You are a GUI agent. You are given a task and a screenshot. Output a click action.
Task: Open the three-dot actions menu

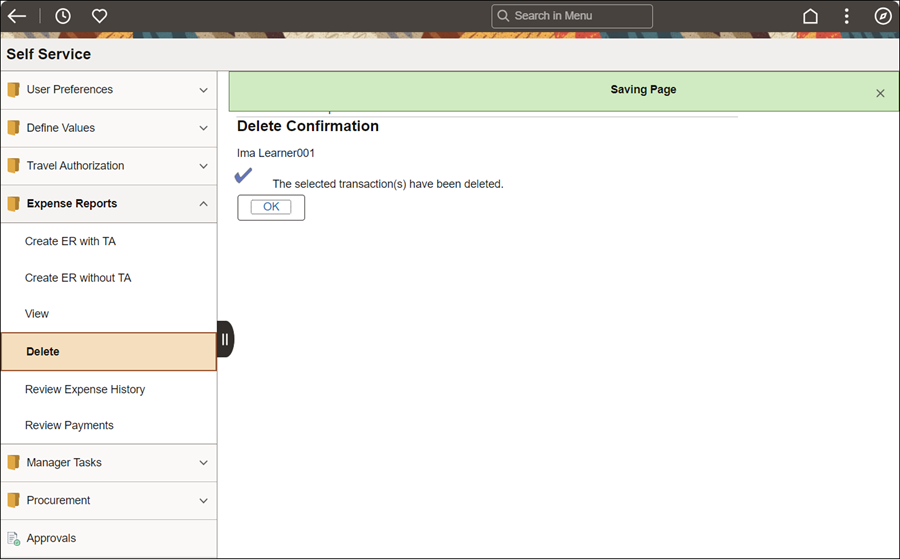click(846, 16)
